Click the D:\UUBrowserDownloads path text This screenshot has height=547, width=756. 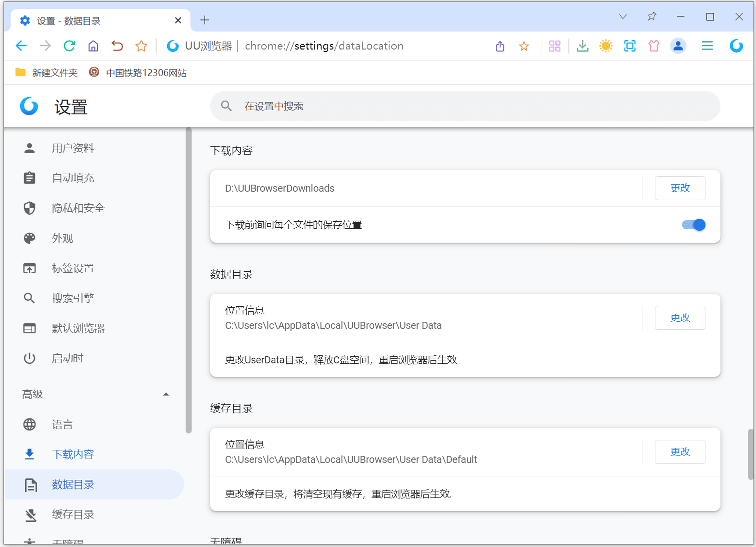pos(280,188)
